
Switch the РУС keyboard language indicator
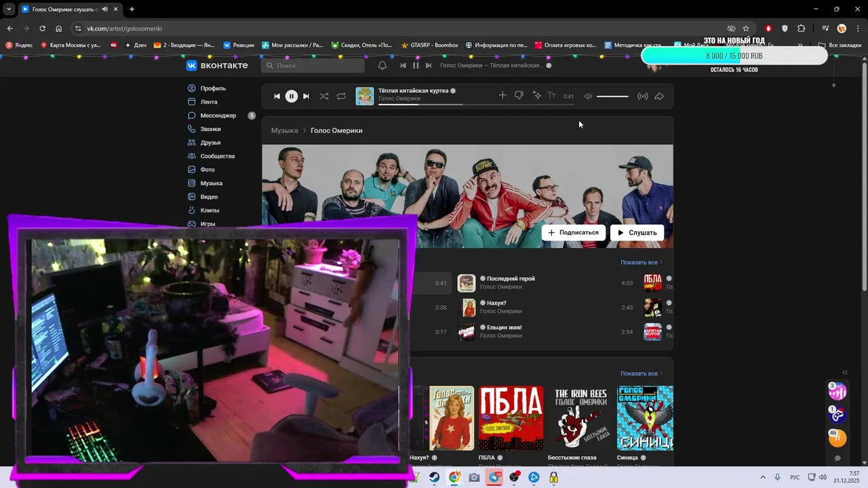795,477
